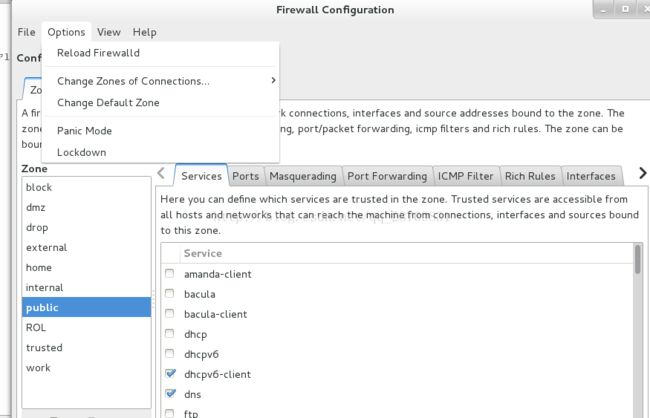
Task: Activate Panic Mode menu entry
Action: (x=160, y=131)
